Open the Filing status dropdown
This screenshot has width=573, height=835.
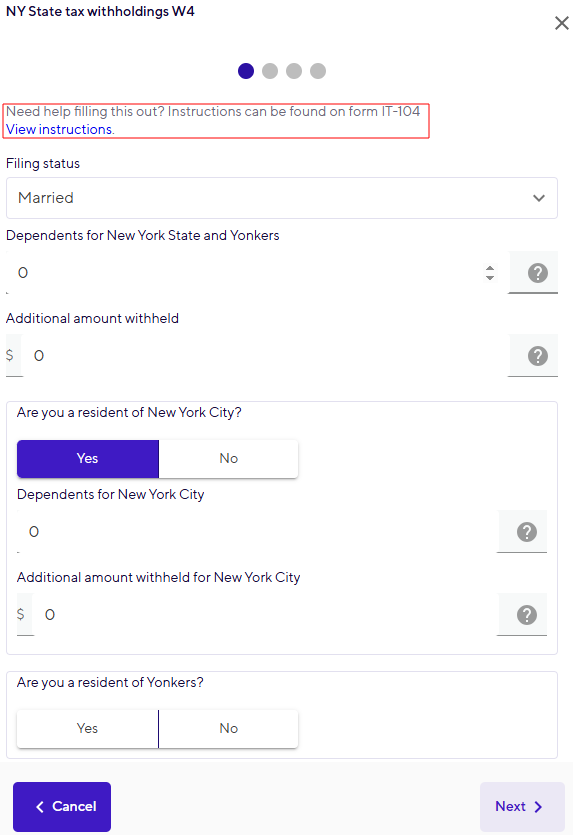282,198
